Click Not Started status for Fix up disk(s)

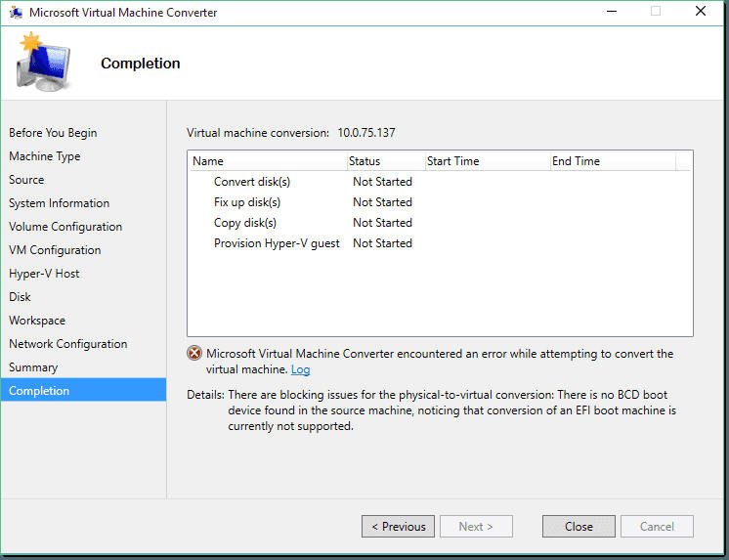pos(382,202)
